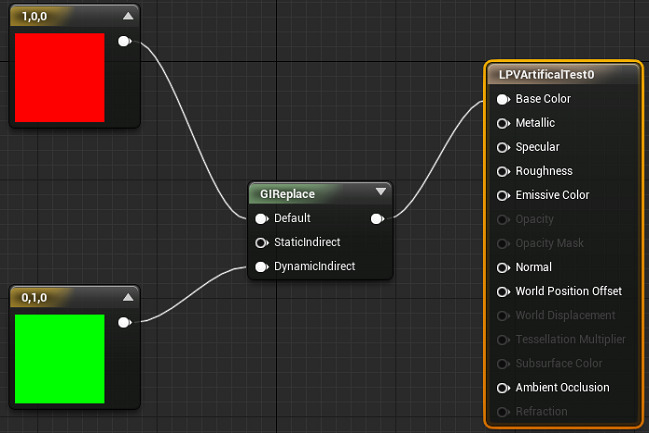
Task: Click the green color preview swatch
Action: click(60, 359)
